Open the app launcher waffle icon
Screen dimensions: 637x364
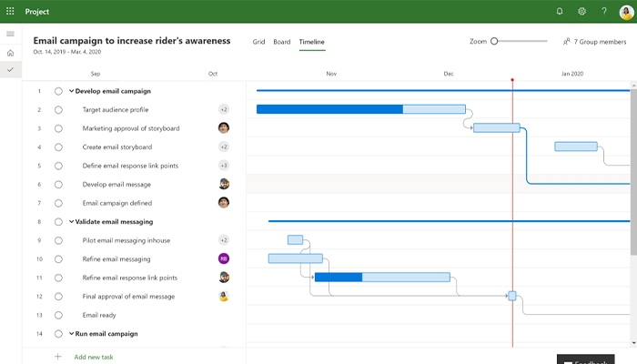pos(10,11)
